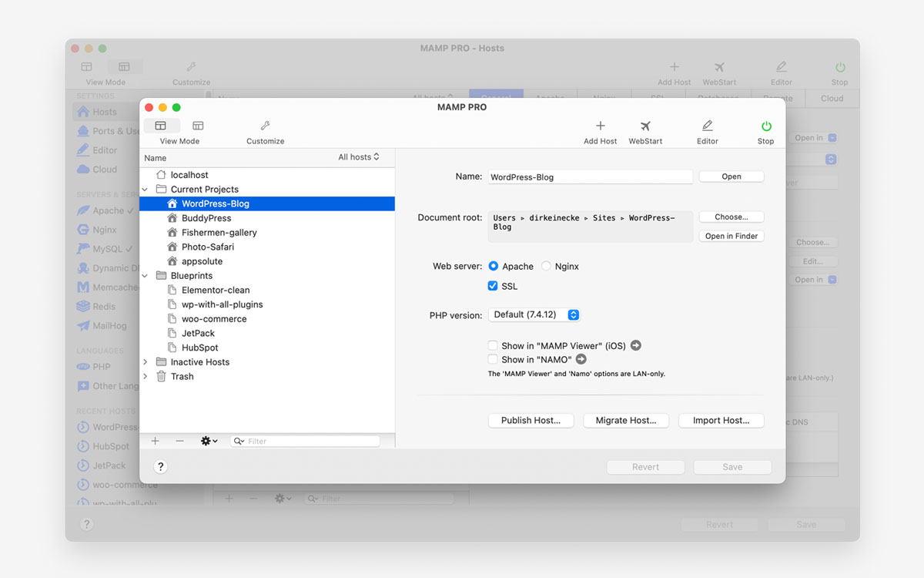Click the Choose... document root button
Image resolution: width=924 pixels, height=578 pixels.
point(731,217)
